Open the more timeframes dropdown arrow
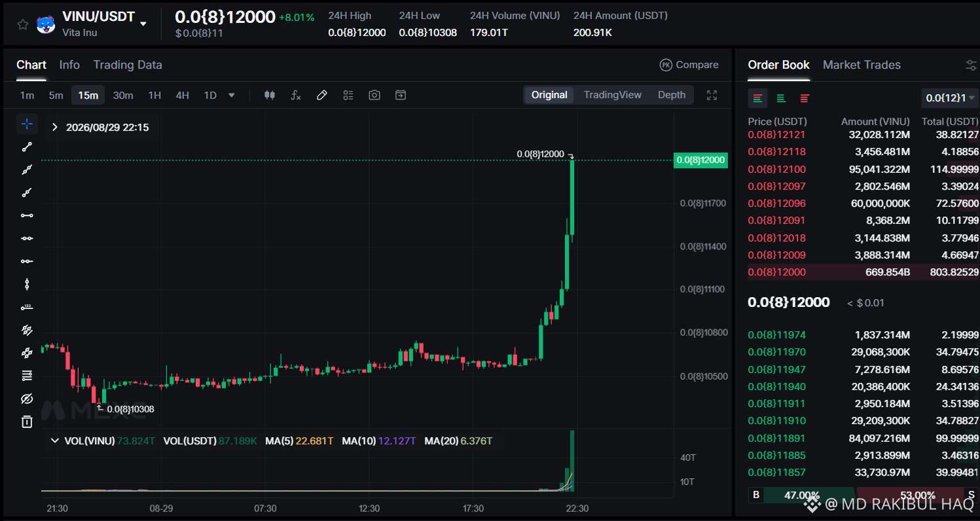 232,96
